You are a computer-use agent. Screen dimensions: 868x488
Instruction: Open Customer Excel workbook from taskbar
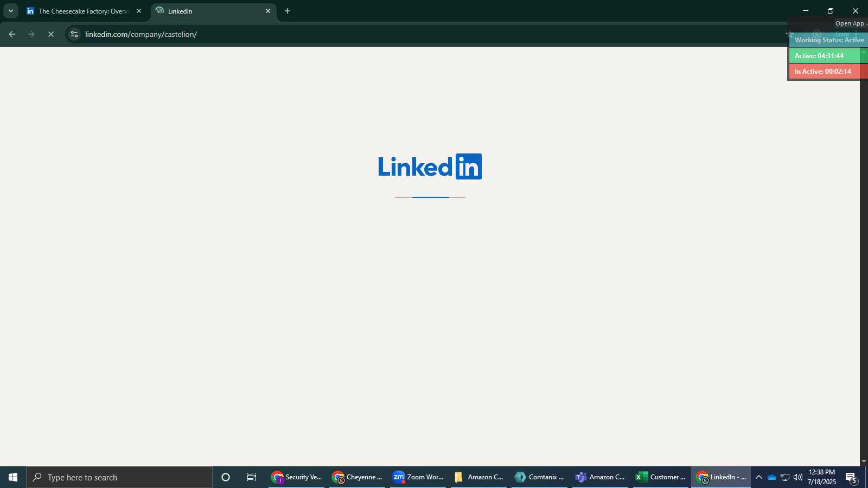[x=661, y=477]
